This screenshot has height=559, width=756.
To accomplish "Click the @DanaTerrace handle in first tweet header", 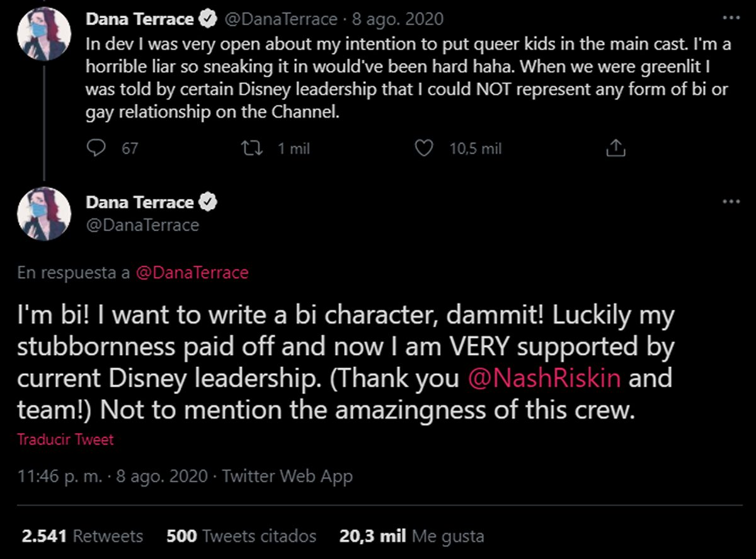I will tap(281, 20).
